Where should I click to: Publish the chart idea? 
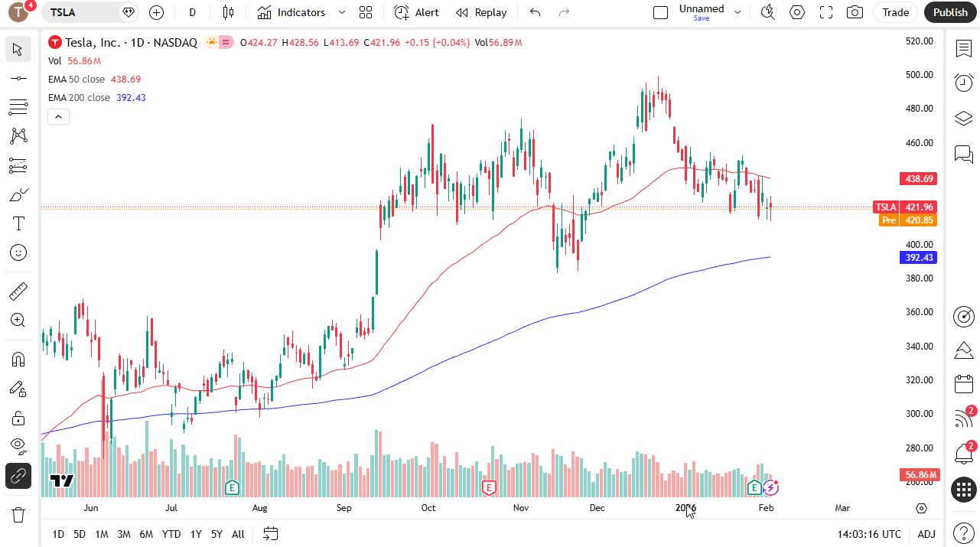tap(950, 12)
